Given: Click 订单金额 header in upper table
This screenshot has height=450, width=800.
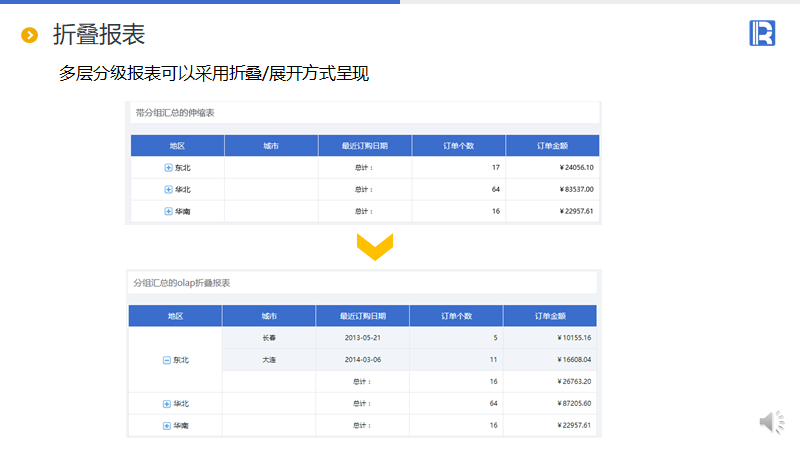Looking at the screenshot, I should tap(551, 146).
